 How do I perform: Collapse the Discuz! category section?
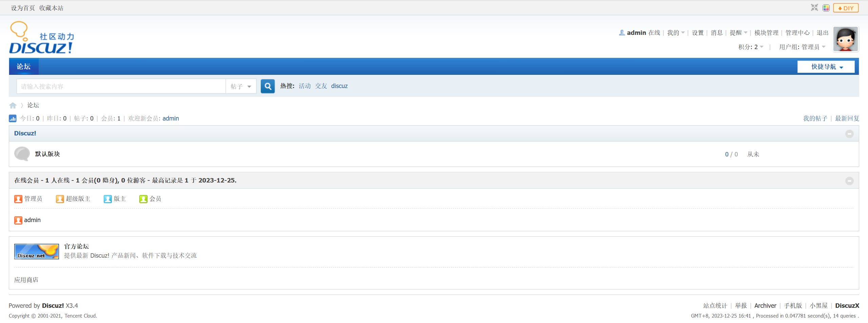pyautogui.click(x=849, y=134)
